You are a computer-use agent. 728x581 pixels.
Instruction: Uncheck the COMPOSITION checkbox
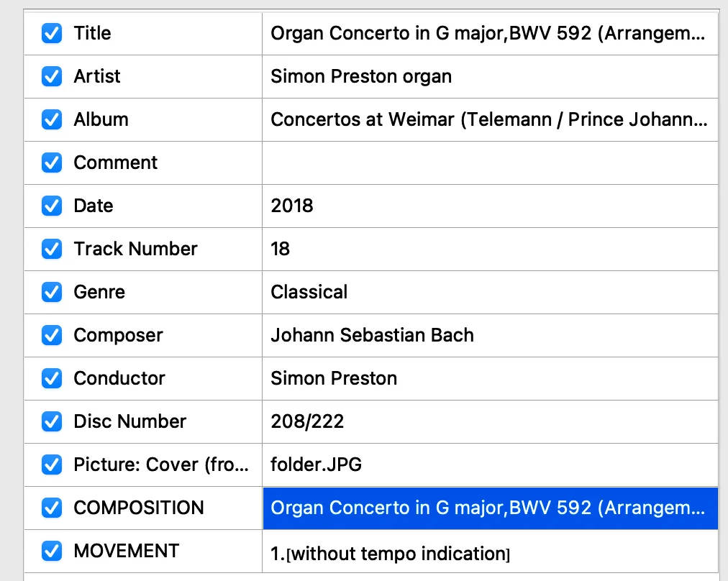coord(52,508)
